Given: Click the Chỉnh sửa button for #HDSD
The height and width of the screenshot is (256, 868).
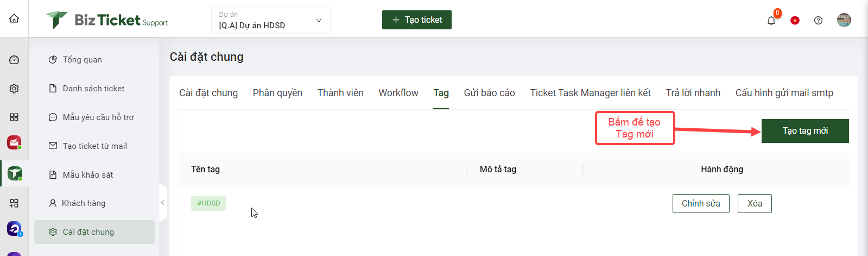Looking at the screenshot, I should (701, 204).
